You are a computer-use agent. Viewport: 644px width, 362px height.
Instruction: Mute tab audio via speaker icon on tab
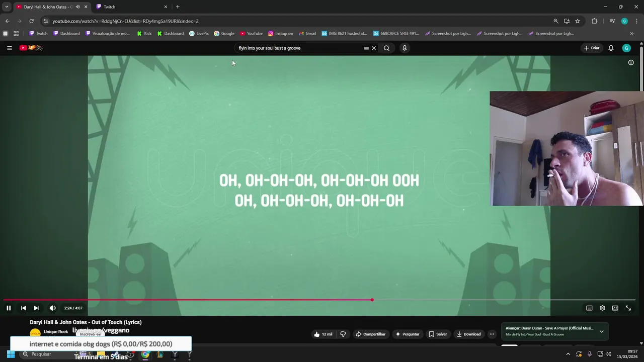coord(77,7)
